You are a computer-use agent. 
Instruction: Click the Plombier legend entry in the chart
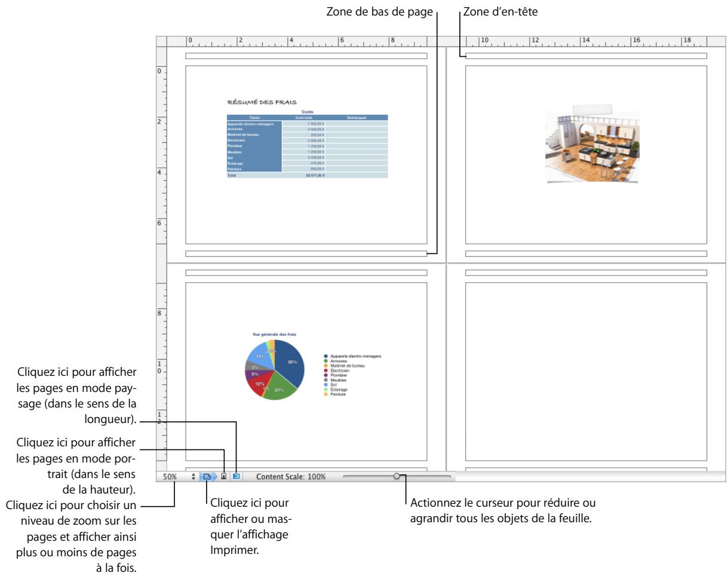[336, 375]
